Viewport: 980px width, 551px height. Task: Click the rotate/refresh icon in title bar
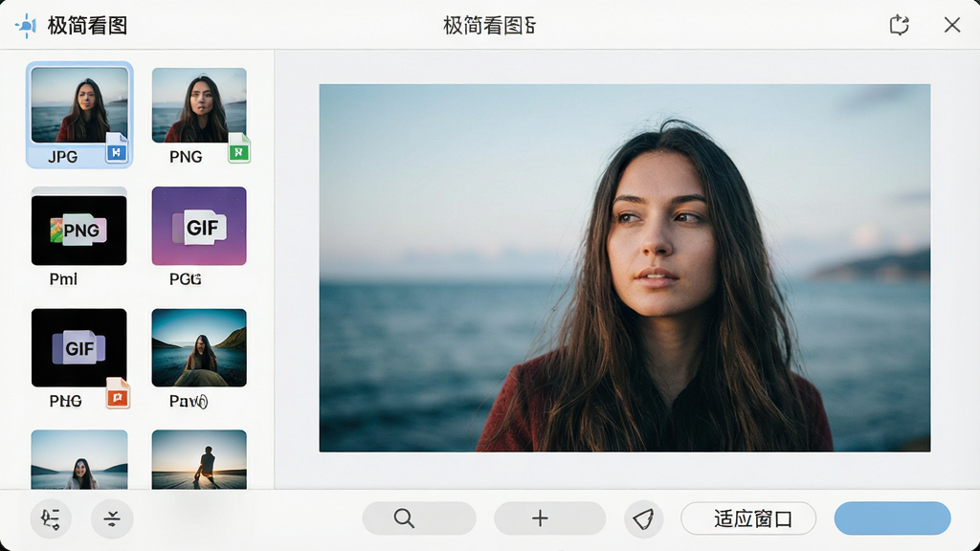tap(899, 25)
